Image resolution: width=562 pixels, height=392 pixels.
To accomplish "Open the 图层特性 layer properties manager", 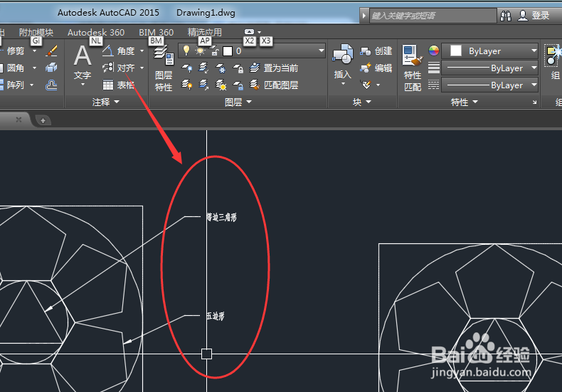I will click(x=164, y=68).
